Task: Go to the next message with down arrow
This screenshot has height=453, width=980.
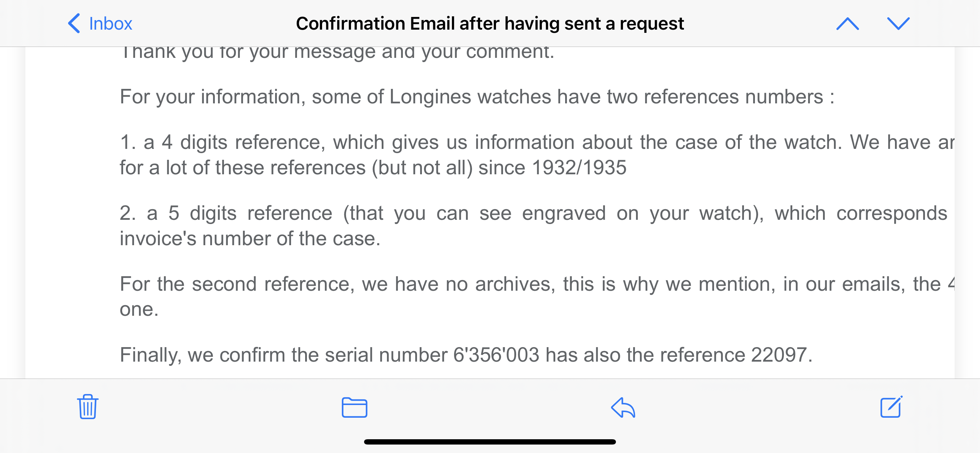Action: pos(898,24)
